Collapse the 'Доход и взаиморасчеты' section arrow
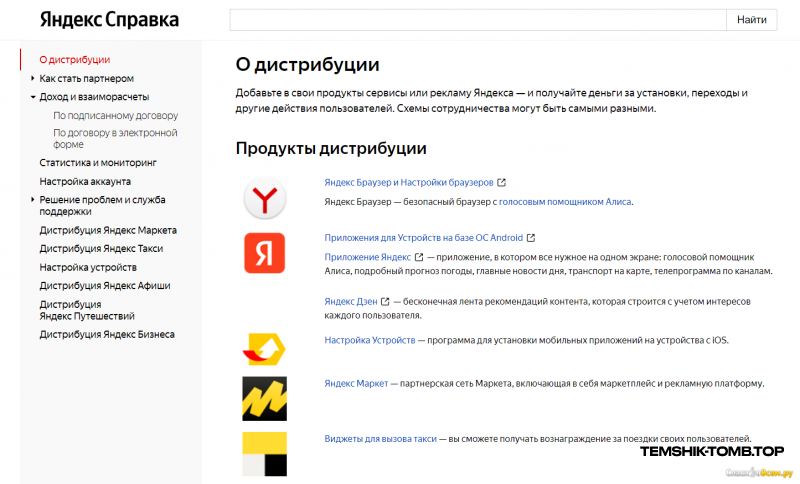Screen dimensions: 800x484 33,96
